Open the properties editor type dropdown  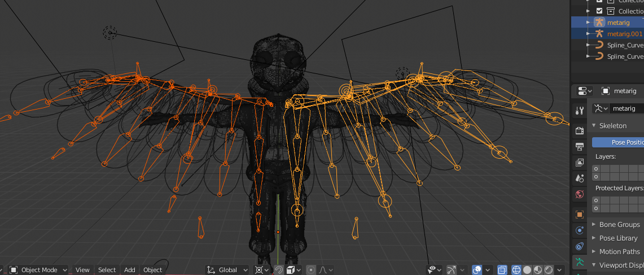point(584,91)
